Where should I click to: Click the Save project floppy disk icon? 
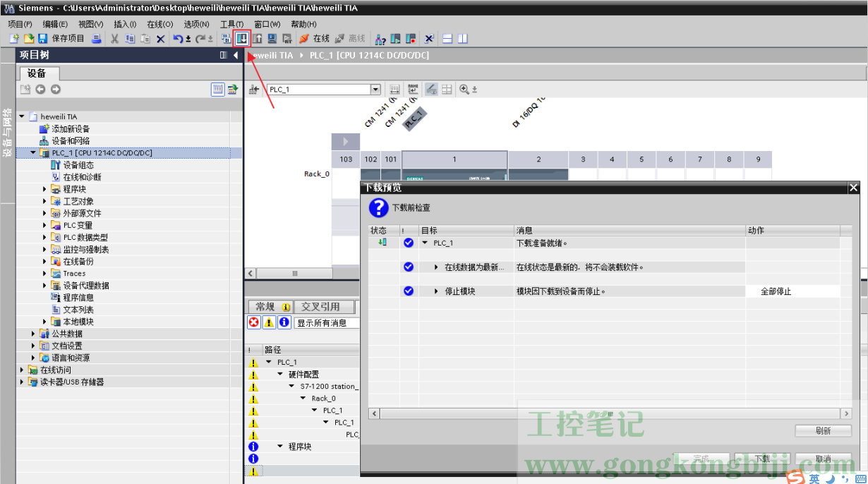click(42, 39)
